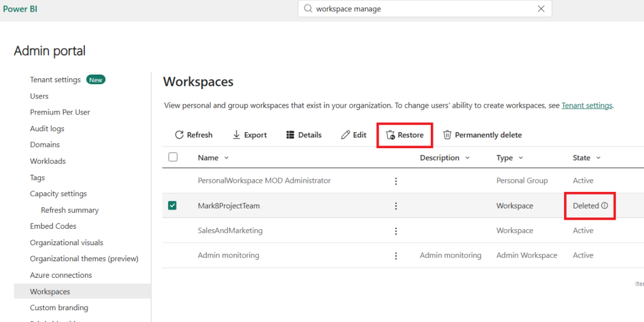644x322 pixels.
Task: Restore the selected deleted workspace
Action: (x=405, y=135)
